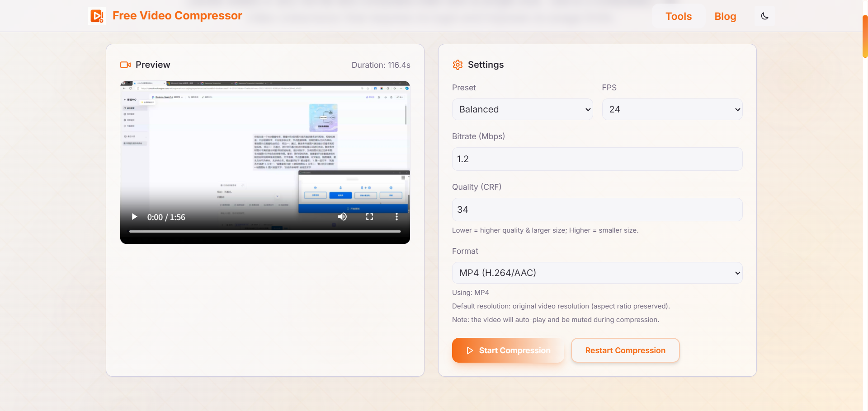Toggle dark mode with the moon icon
This screenshot has height=411, width=868.
click(x=764, y=16)
